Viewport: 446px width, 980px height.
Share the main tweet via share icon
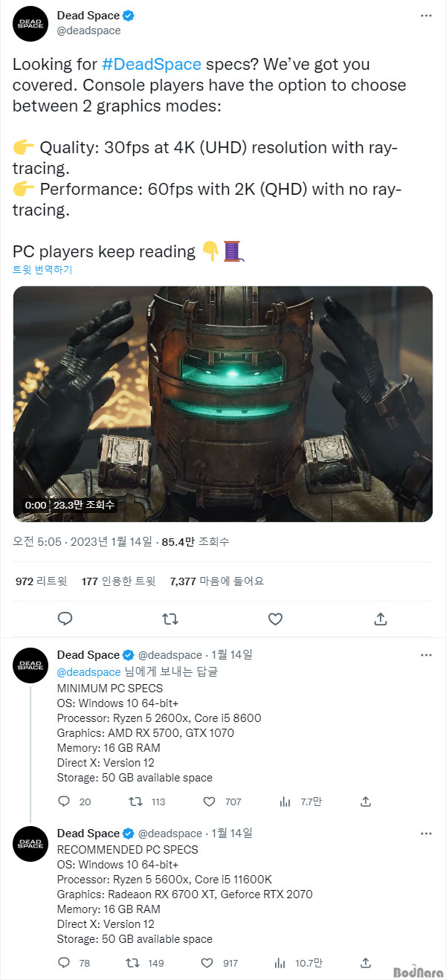coord(380,619)
